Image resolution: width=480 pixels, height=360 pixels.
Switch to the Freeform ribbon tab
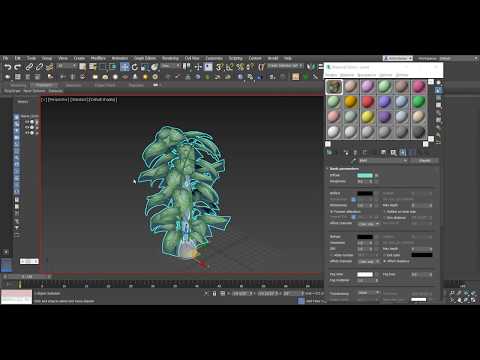(x=44, y=85)
